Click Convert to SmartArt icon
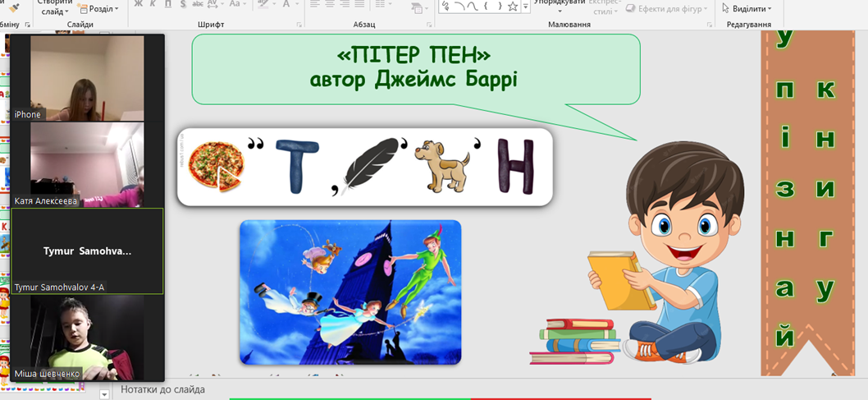 pyautogui.click(x=417, y=8)
